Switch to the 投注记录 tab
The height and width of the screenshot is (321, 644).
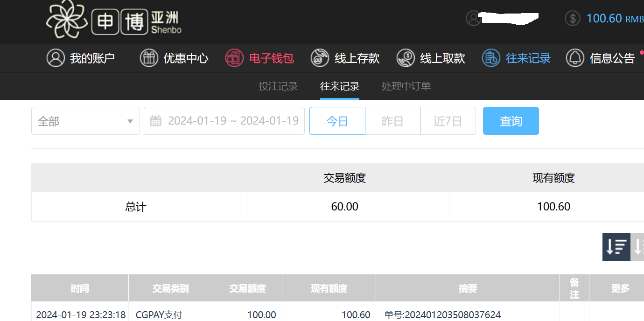pos(278,86)
